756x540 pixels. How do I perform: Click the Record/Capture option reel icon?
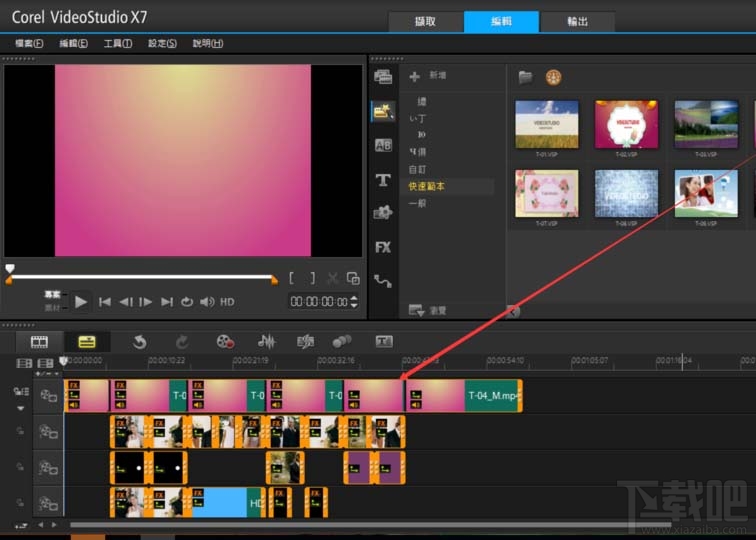(x=225, y=342)
